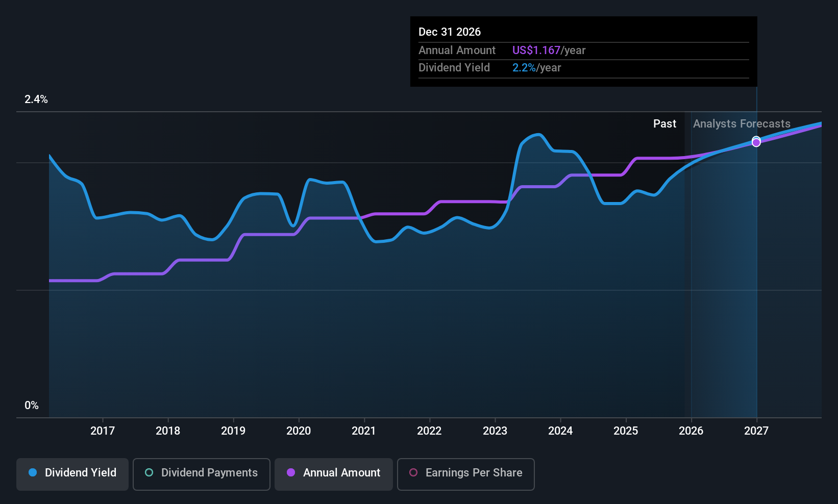Expand the Dec 31 2026 tooltip panel
The height and width of the screenshot is (504, 838).
449,32
